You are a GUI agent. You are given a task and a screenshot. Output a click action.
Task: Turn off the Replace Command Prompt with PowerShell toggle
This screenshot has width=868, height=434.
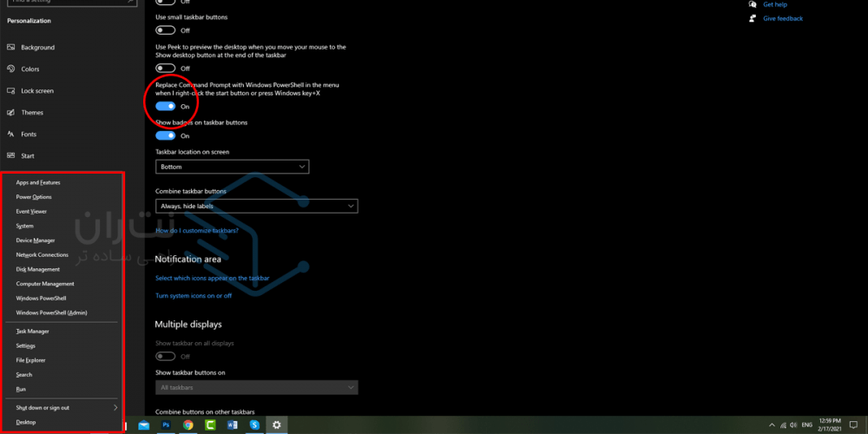[166, 106]
